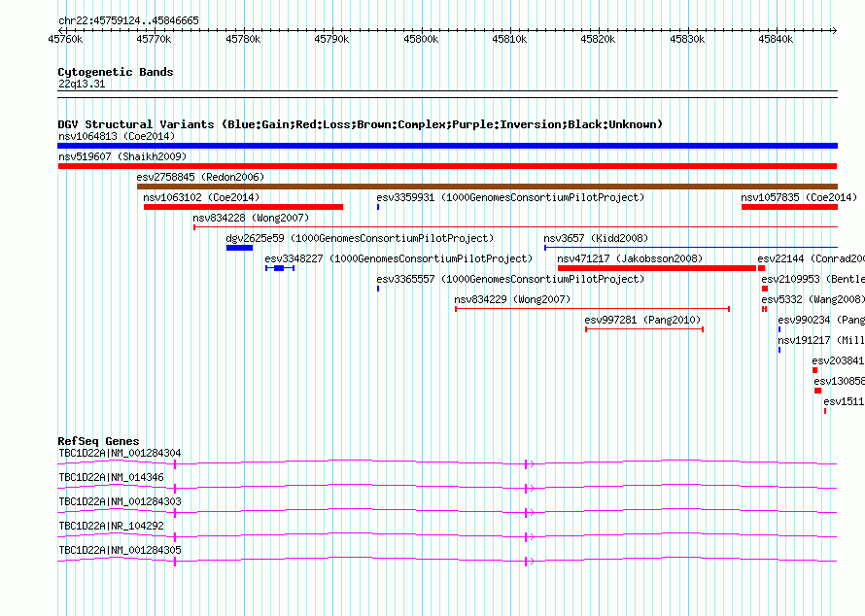Open the dgv2625e59 variant label

click(x=360, y=238)
